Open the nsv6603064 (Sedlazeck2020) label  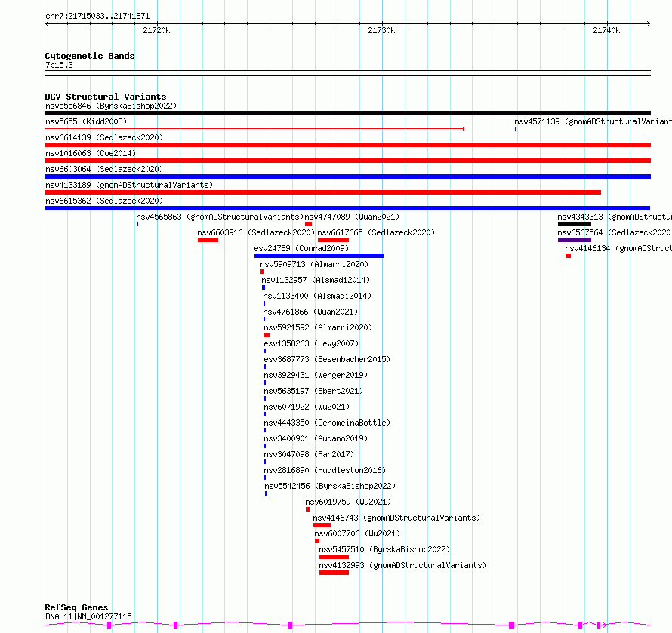coord(104,169)
